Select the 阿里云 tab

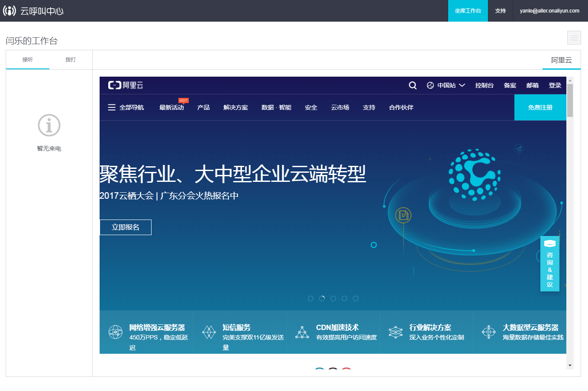click(562, 60)
